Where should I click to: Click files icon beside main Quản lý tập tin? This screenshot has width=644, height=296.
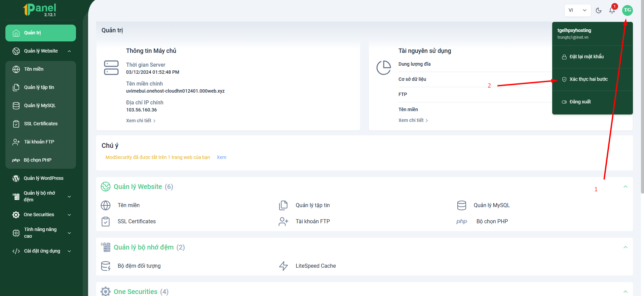283,205
